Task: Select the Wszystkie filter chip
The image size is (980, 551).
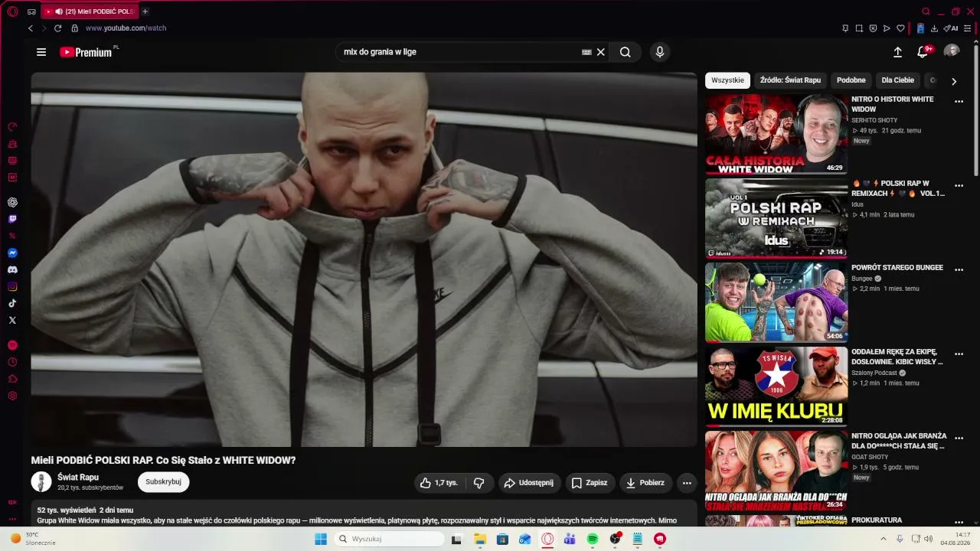Action: click(727, 80)
